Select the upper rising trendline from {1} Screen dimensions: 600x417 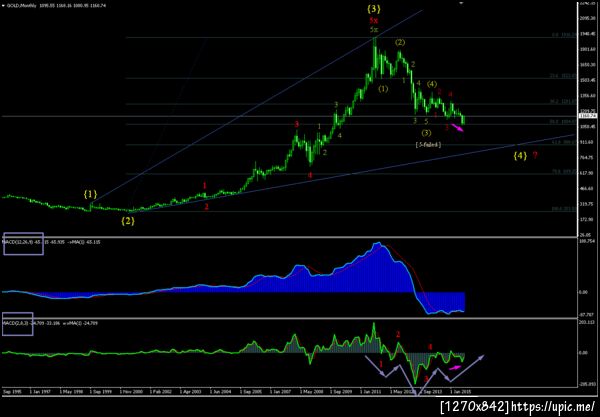click(256, 108)
